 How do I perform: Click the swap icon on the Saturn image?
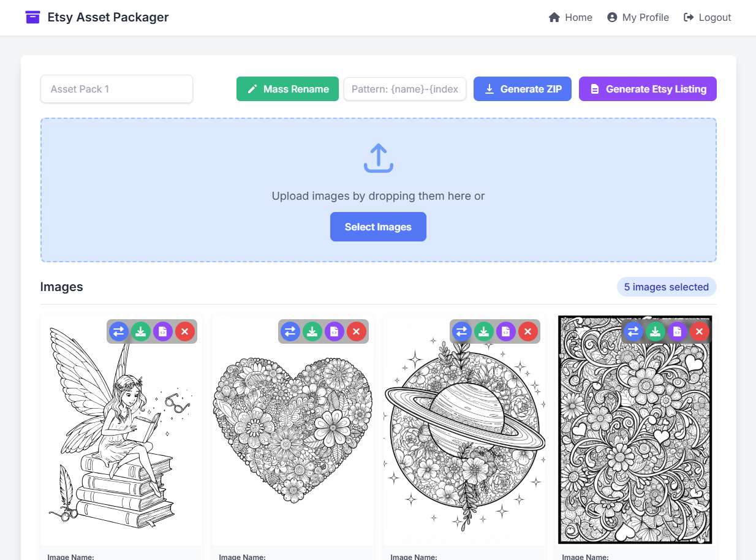(x=461, y=331)
